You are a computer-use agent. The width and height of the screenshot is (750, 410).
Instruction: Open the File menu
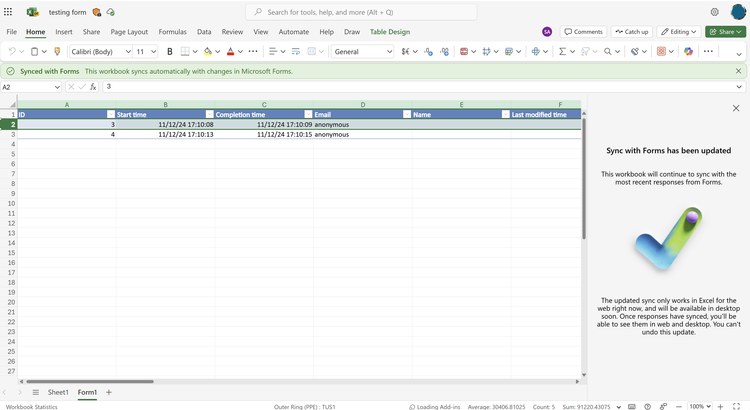pos(11,32)
